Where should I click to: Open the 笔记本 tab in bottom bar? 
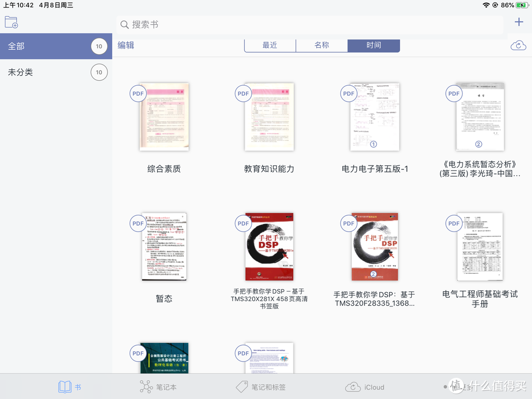click(x=158, y=387)
